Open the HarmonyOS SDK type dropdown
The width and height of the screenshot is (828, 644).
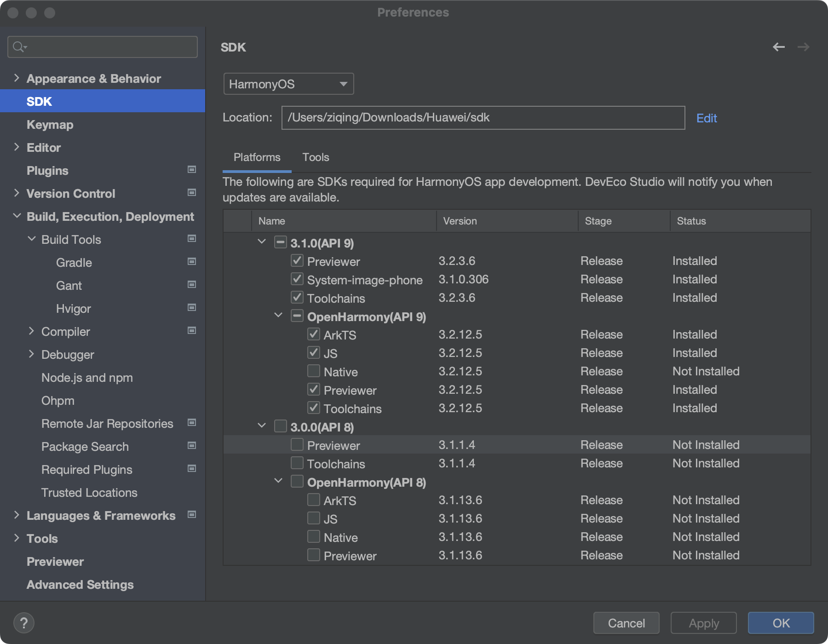click(288, 84)
